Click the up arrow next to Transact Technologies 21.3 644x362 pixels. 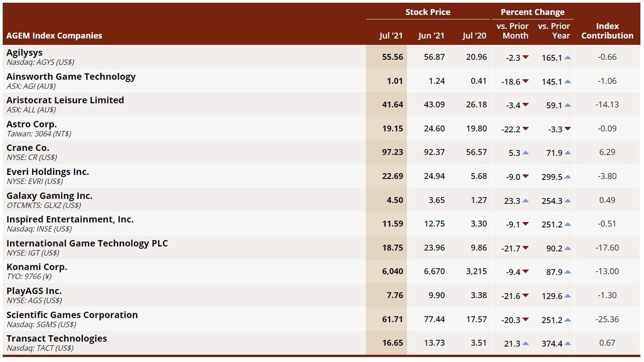pos(525,343)
